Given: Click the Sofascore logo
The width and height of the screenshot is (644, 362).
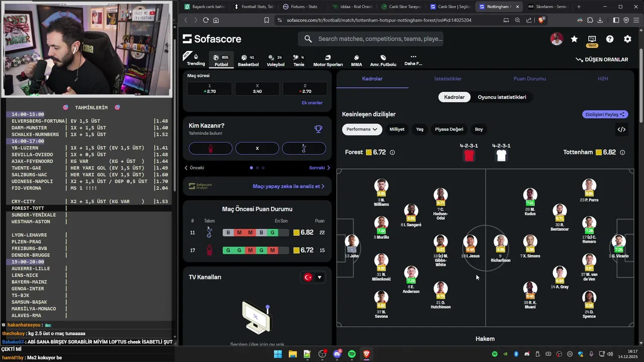Looking at the screenshot, I should [x=212, y=39].
